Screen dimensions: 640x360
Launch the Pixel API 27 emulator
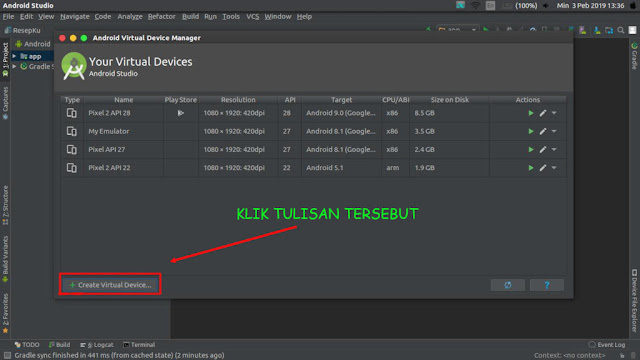tap(531, 149)
